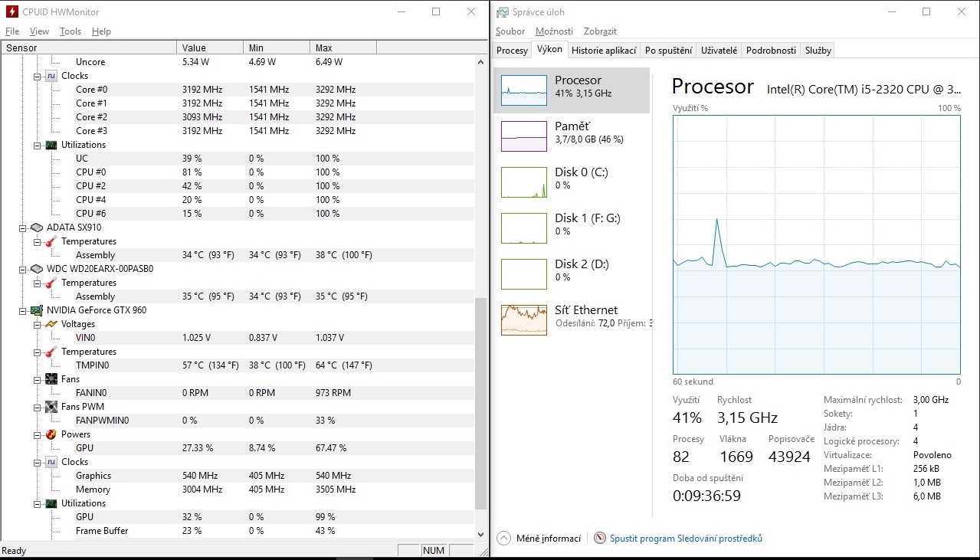Screen dimensions: 980x560
Task: Click the GPU Utilizations chip icon
Action: click(x=51, y=503)
